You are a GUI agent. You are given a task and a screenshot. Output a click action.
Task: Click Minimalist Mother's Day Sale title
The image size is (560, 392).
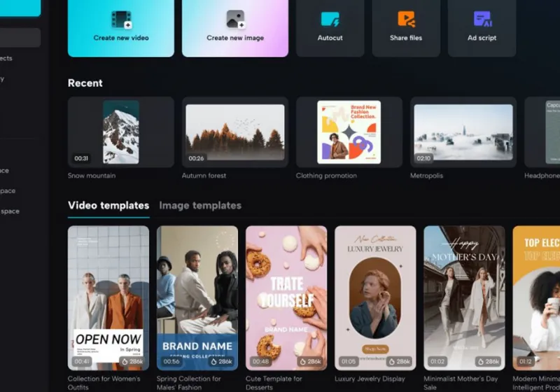click(x=461, y=383)
